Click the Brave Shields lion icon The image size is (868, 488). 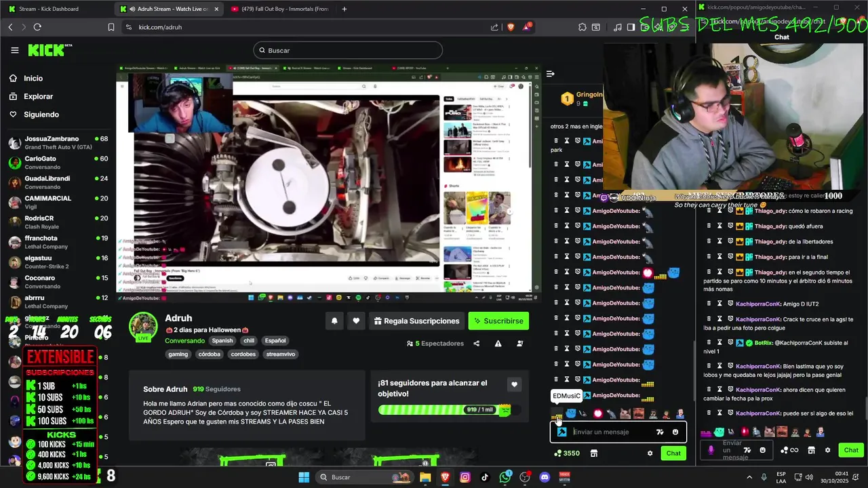(x=511, y=27)
